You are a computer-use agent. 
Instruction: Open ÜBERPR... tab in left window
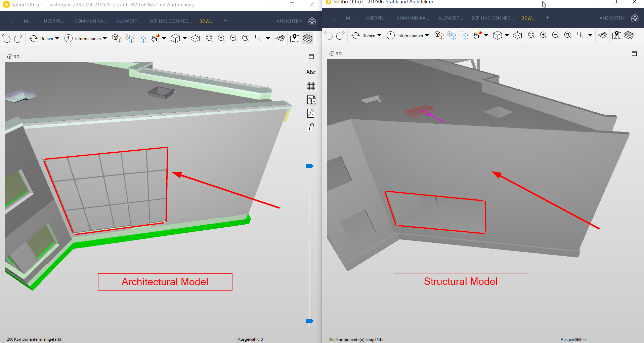(54, 21)
